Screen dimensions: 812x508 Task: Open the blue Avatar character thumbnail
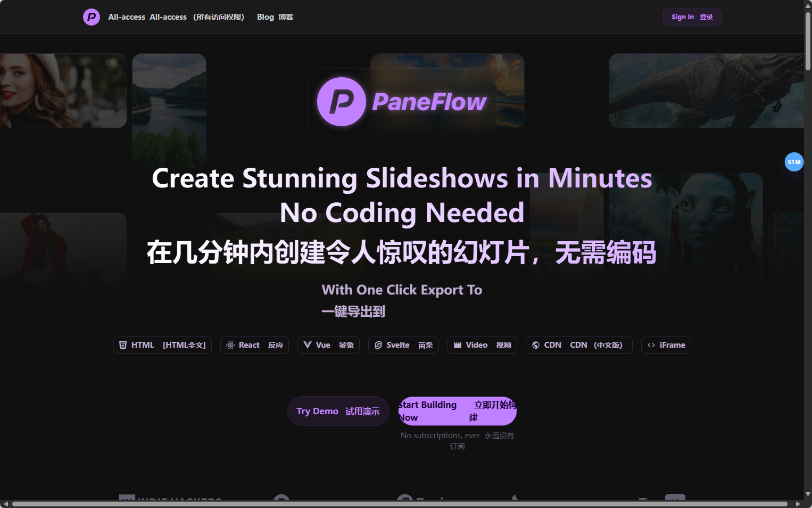click(x=685, y=229)
